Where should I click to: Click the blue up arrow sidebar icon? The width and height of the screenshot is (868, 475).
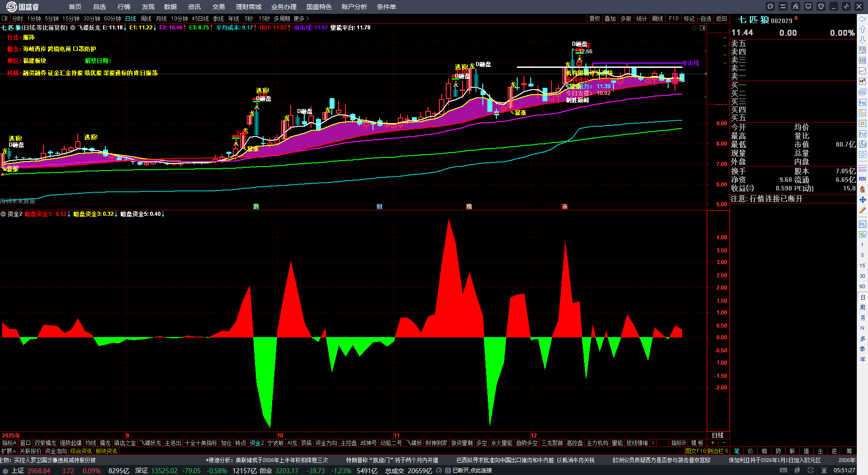[x=863, y=29]
